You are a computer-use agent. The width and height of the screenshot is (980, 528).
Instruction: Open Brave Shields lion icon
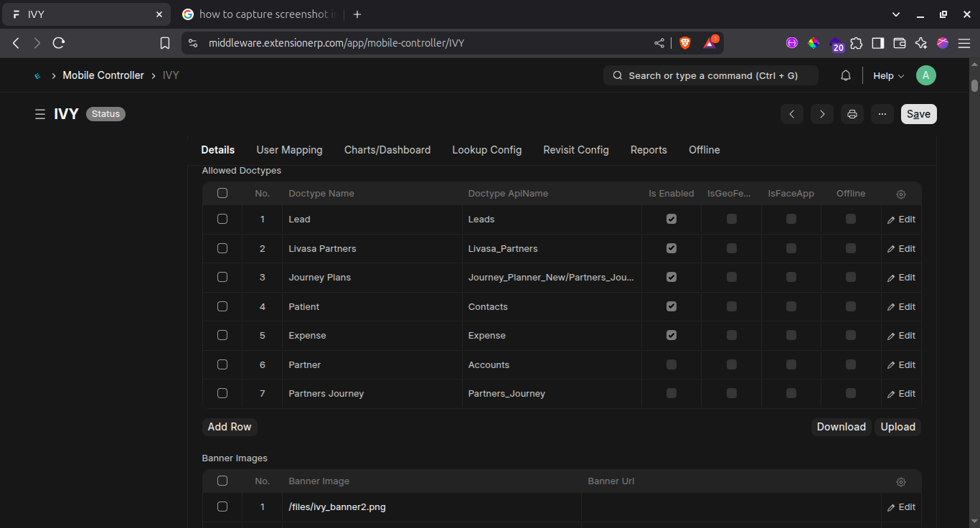(x=684, y=43)
